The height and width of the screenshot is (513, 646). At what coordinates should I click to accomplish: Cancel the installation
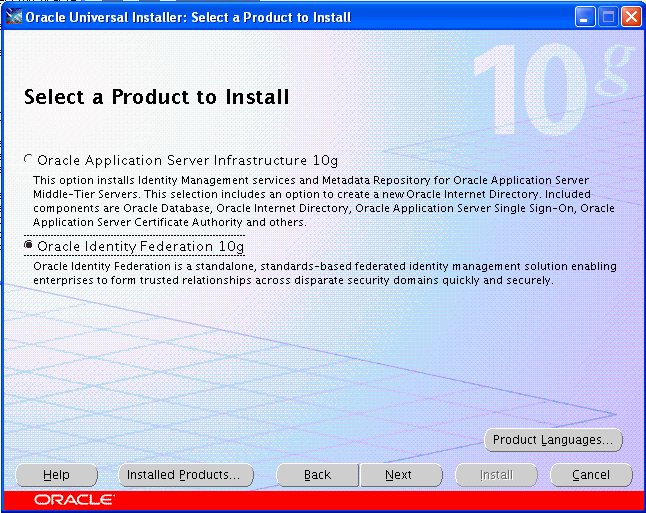tap(591, 475)
